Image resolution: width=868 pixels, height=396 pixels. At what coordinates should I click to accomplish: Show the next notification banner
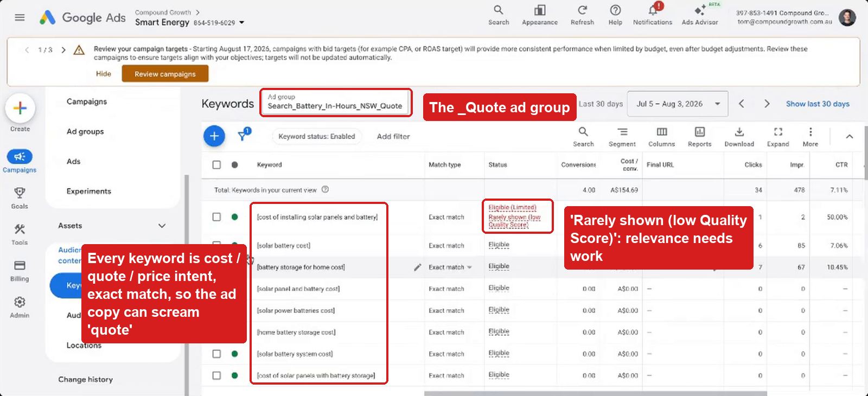63,50
